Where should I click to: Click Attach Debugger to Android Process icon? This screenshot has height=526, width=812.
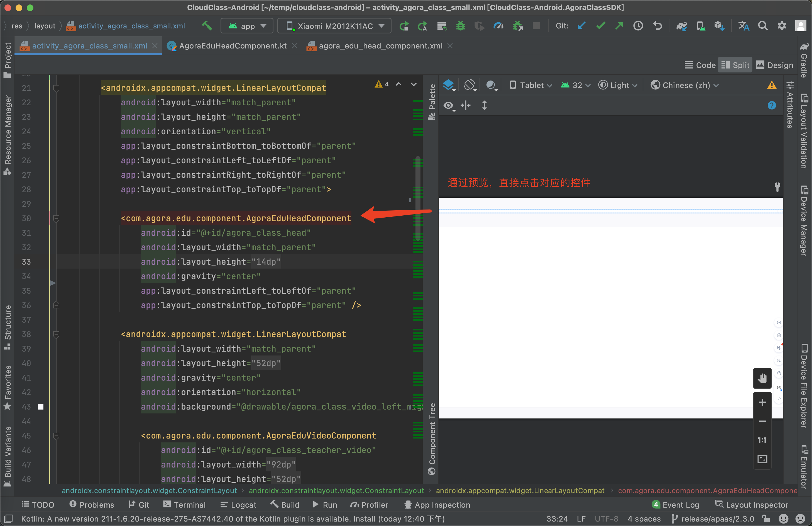[518, 26]
